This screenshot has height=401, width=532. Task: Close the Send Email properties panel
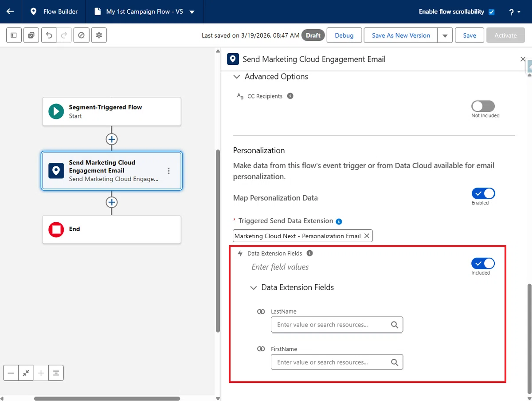pos(522,59)
